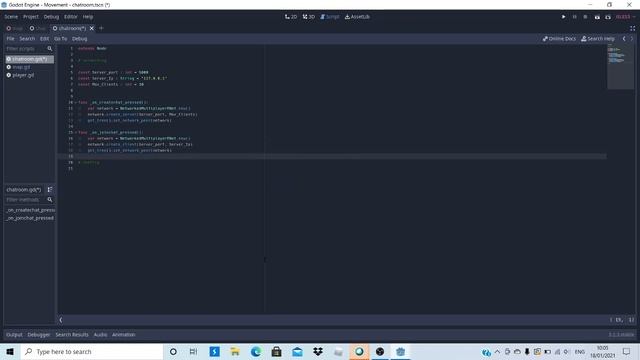Click the code minimap
640x360 pixels.
pyautogui.click(x=620, y=67)
